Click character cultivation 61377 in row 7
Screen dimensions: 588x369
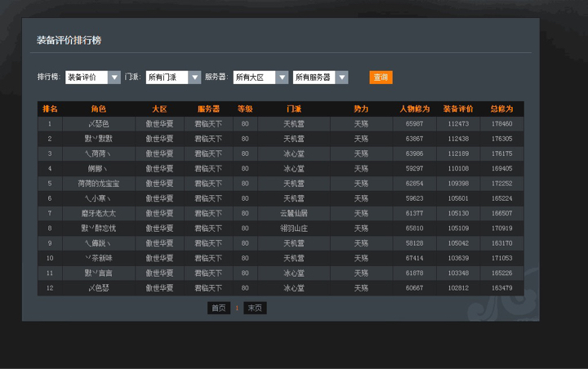coord(414,213)
